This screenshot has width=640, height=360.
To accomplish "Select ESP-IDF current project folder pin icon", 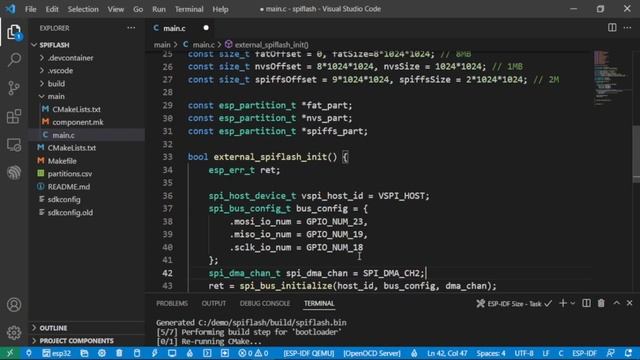I will point(29,353).
